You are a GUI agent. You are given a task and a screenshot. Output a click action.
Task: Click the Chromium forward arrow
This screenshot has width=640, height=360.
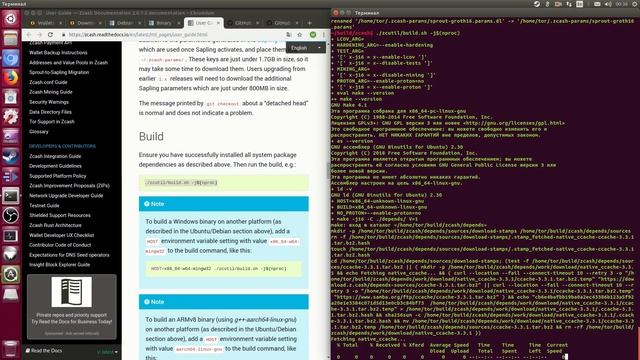tap(40, 35)
